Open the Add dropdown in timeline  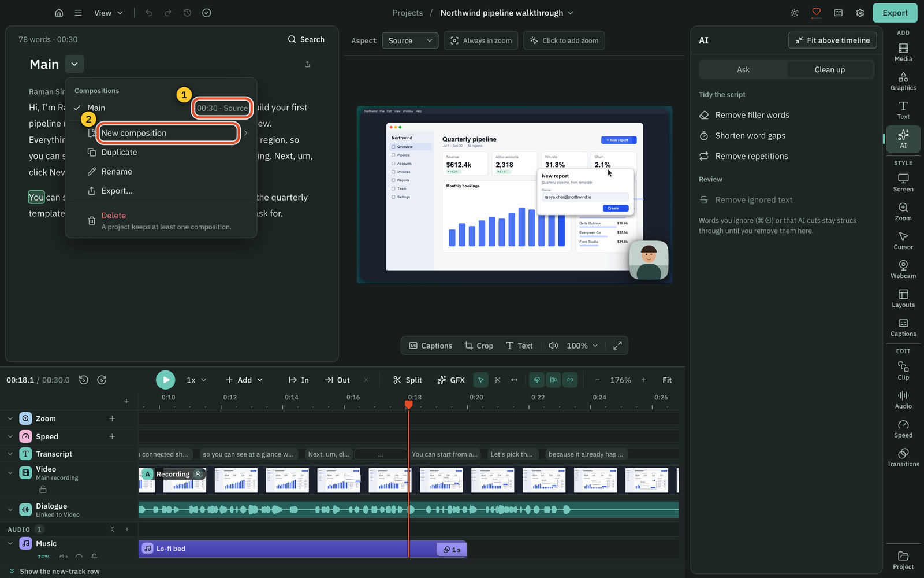(244, 380)
